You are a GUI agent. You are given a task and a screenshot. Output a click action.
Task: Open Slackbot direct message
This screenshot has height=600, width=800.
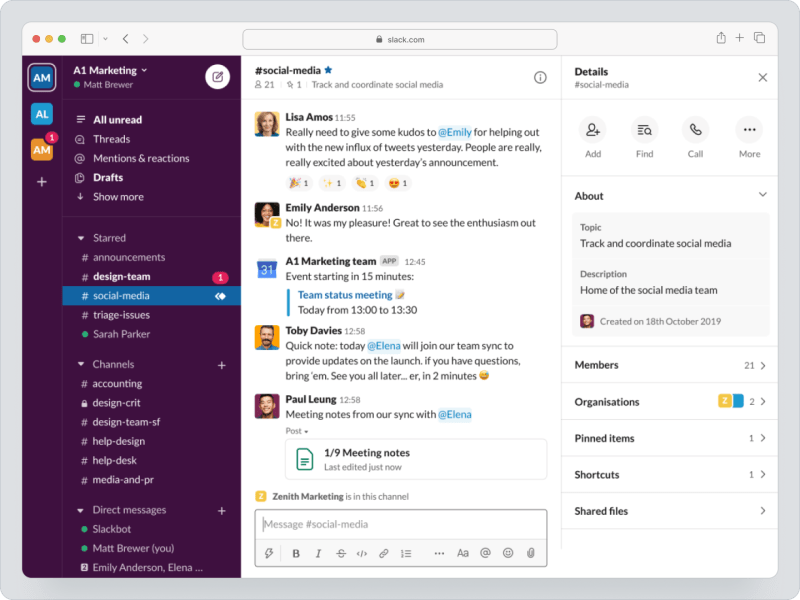tap(152, 530)
